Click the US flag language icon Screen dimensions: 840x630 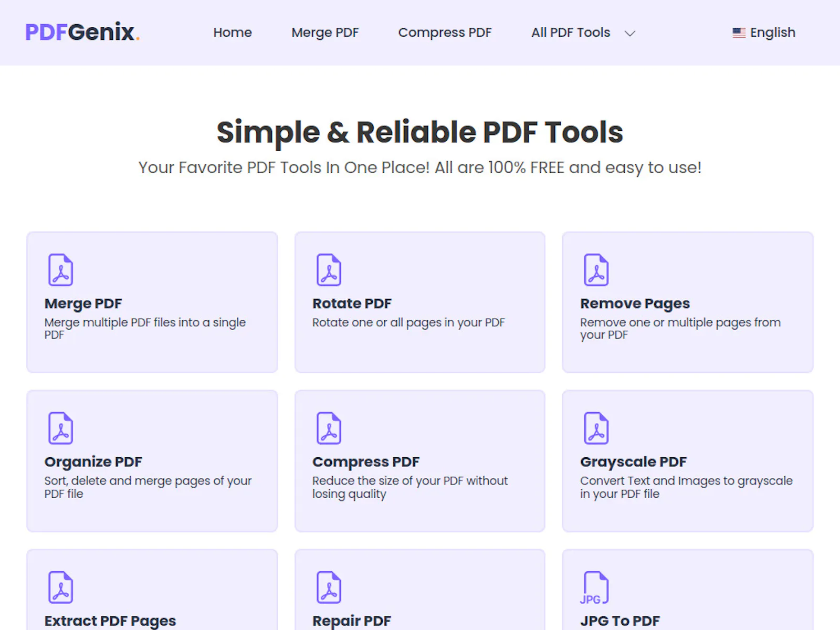pos(739,33)
